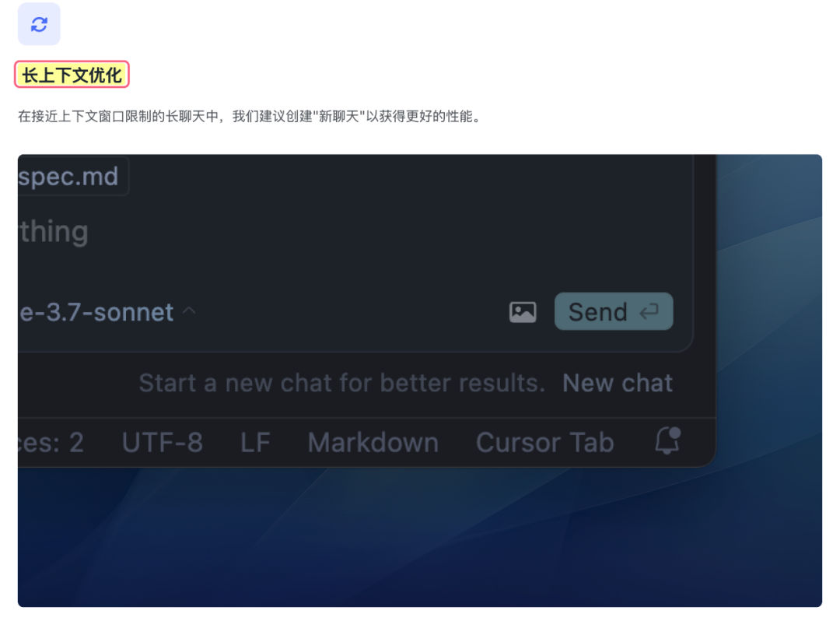Open a New chat from the hint link
Image resolution: width=840 pixels, height=628 pixels.
618,383
